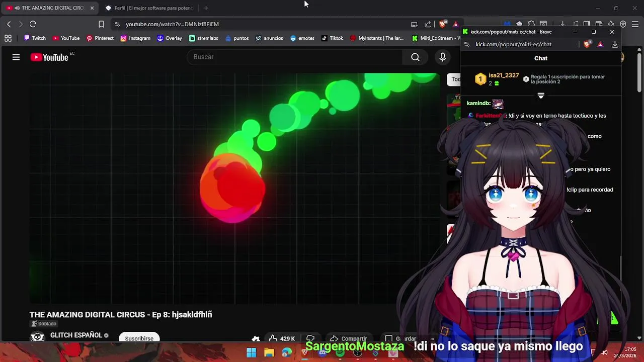Open the Myinstants bookmark

pos(377,38)
